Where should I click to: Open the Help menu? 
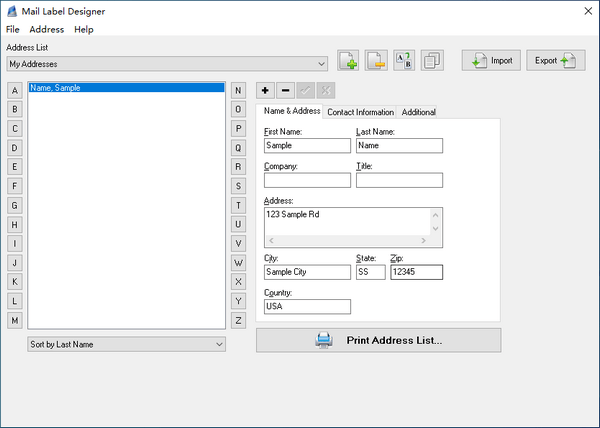pyautogui.click(x=84, y=30)
